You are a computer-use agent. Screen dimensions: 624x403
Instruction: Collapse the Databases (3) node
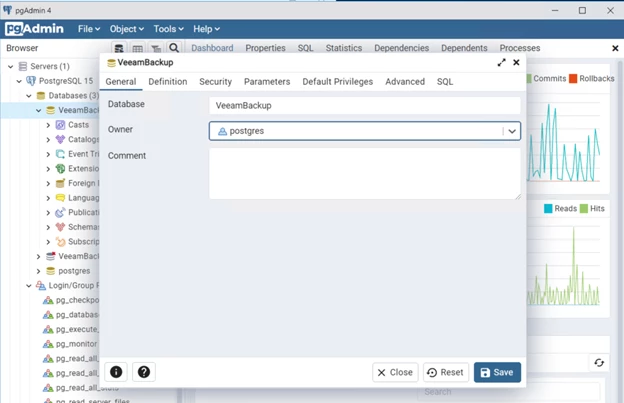click(x=29, y=96)
